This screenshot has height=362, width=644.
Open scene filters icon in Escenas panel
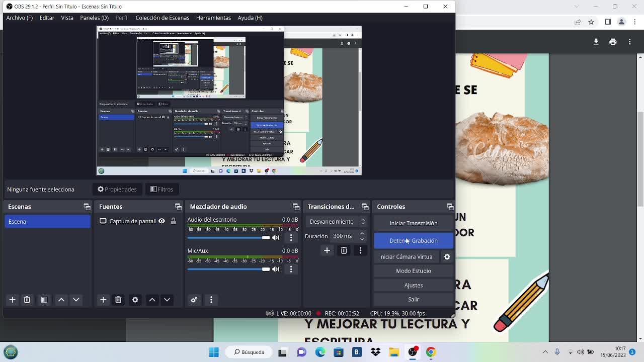pyautogui.click(x=44, y=300)
